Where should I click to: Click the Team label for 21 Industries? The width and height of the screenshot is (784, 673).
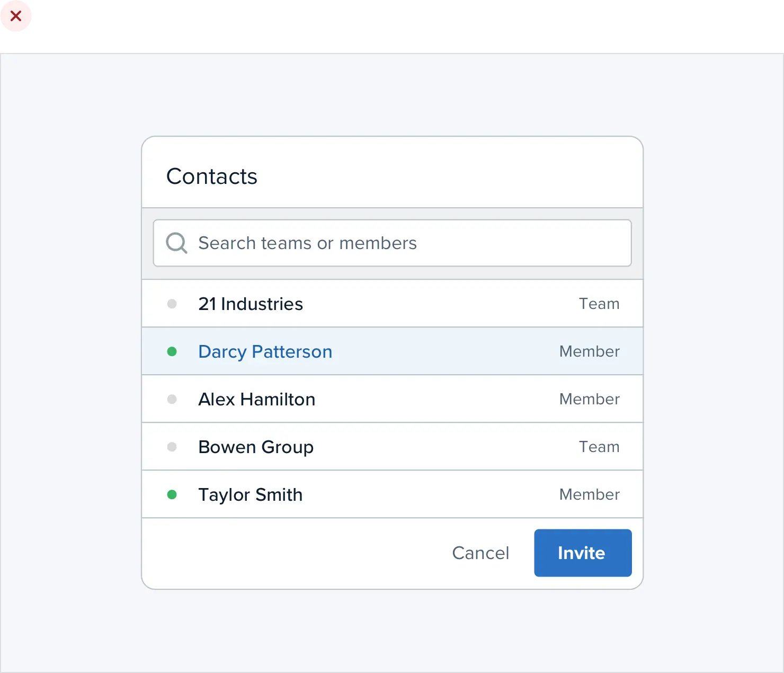tap(599, 304)
